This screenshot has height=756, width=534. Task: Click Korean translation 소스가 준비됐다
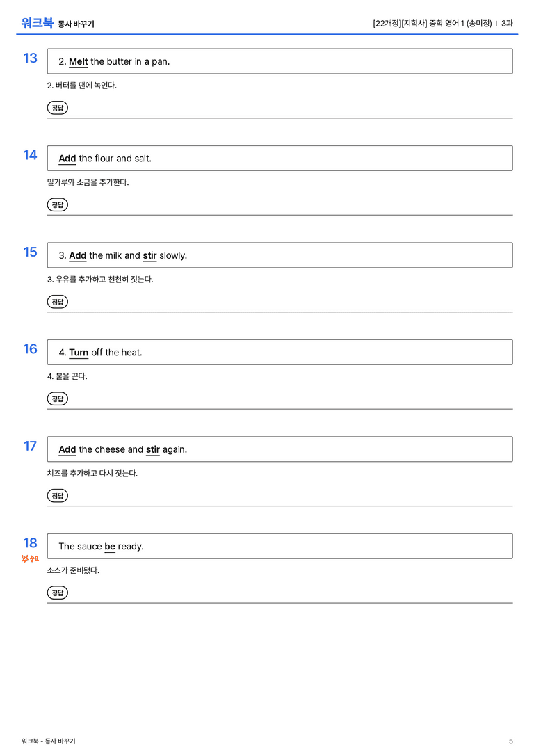[x=73, y=570]
